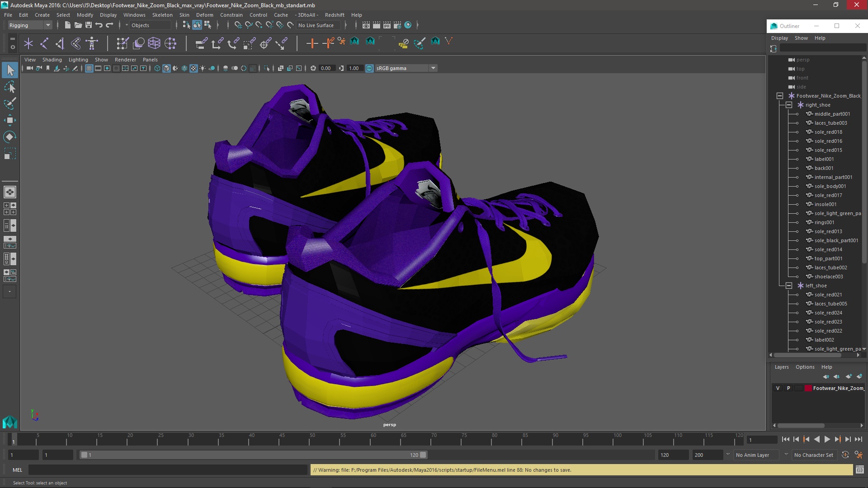Open the No Character Set dropdown

click(816, 455)
